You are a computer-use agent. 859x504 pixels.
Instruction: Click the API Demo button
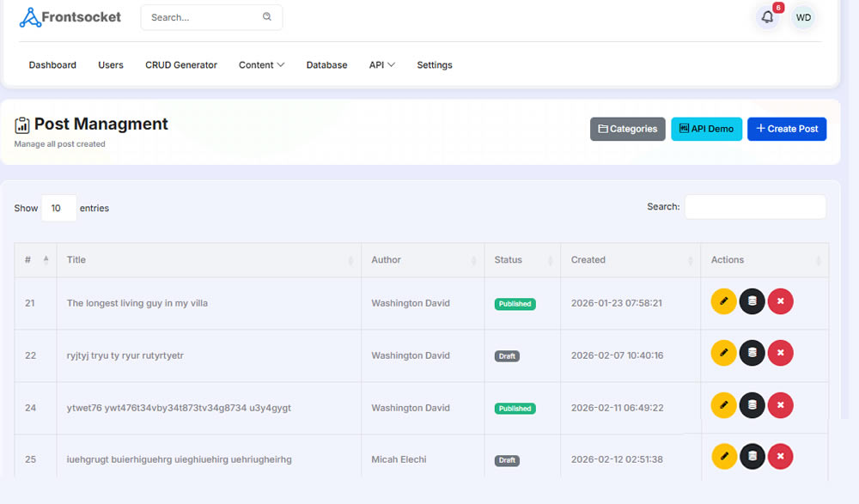click(706, 129)
